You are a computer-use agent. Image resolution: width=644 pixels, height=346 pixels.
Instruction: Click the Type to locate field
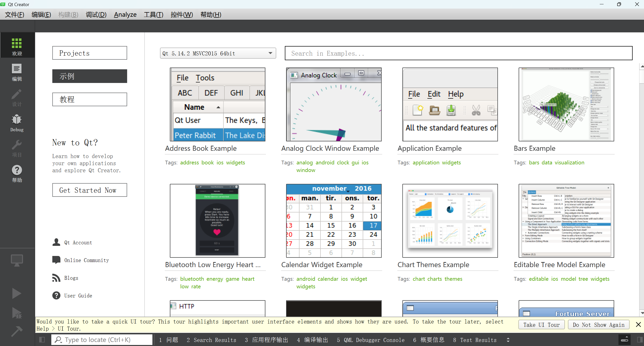pos(102,340)
